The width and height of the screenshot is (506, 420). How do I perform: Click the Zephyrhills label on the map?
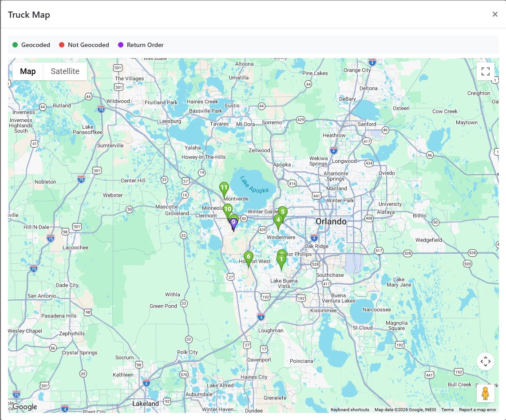pyautogui.click(x=71, y=334)
